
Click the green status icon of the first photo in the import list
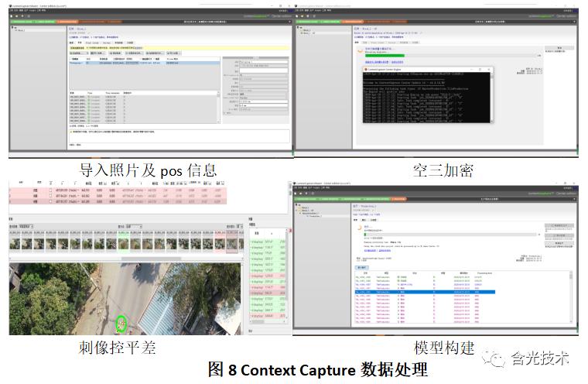coord(90,97)
